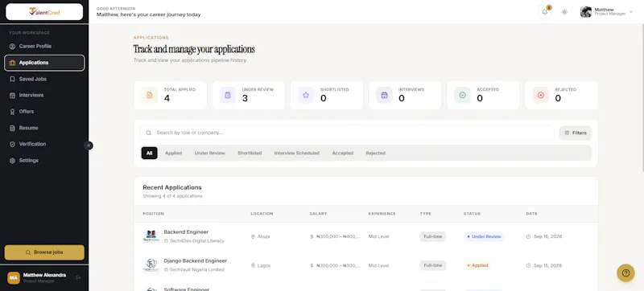
Task: Open Resume page
Action: pos(44,128)
